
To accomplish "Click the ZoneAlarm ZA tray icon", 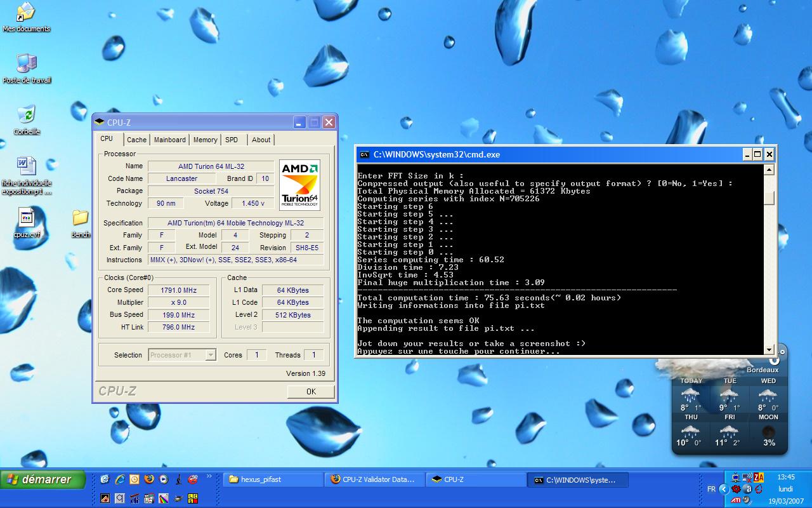I will 759,478.
